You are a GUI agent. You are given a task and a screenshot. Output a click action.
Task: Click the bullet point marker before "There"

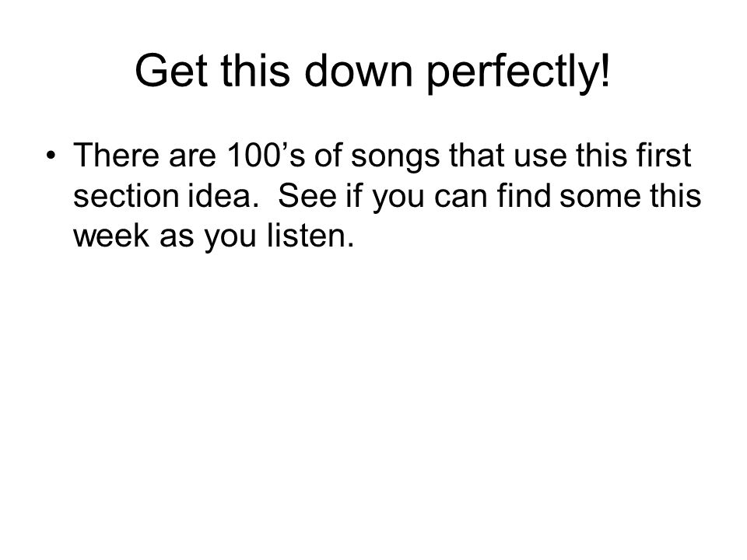[52, 156]
